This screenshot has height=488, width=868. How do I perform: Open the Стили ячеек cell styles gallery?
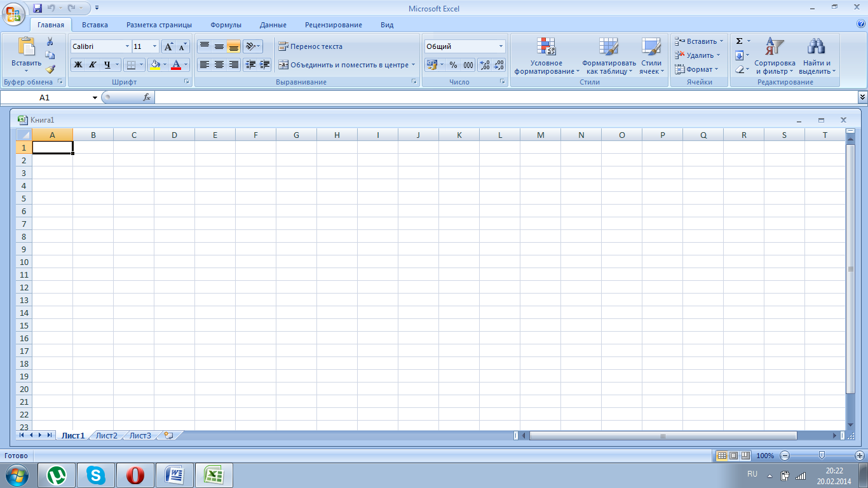(x=651, y=56)
